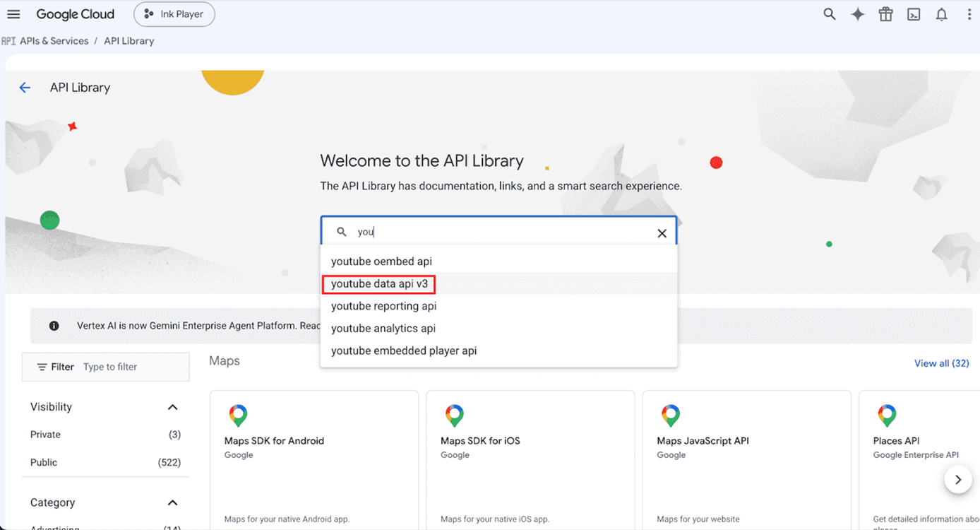Click the Filter lines icon
The image size is (980, 530).
coord(42,367)
